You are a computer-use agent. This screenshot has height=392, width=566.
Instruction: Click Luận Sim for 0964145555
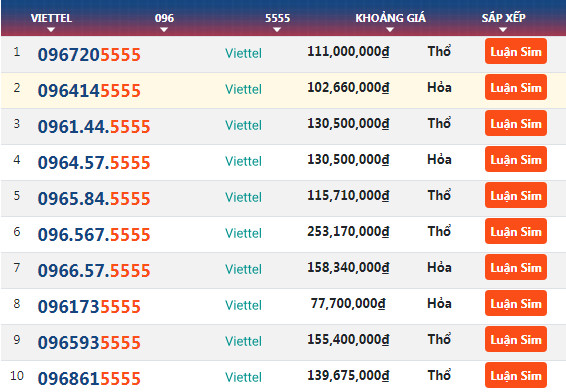[516, 87]
